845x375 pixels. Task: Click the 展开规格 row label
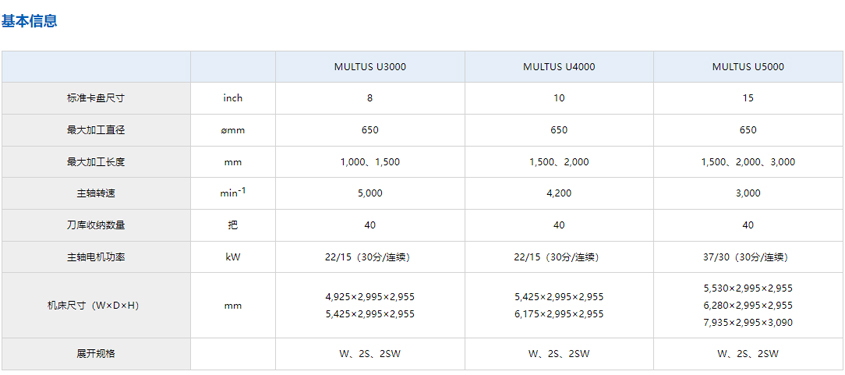[96, 354]
